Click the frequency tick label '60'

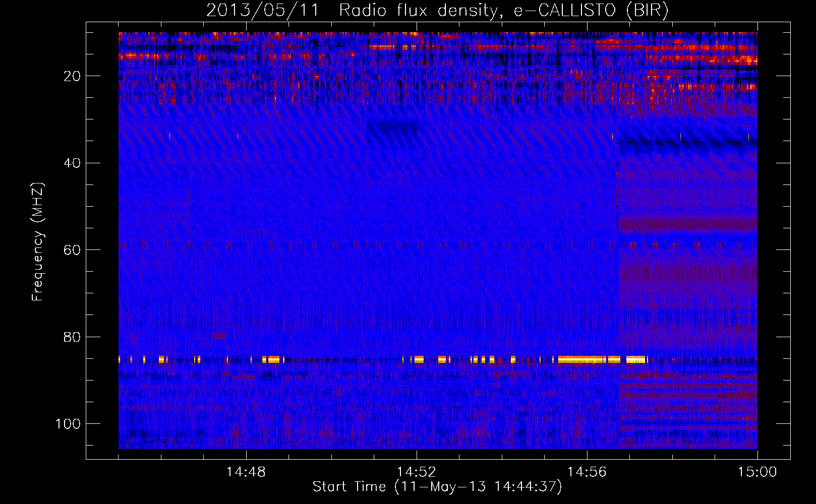tap(73, 250)
